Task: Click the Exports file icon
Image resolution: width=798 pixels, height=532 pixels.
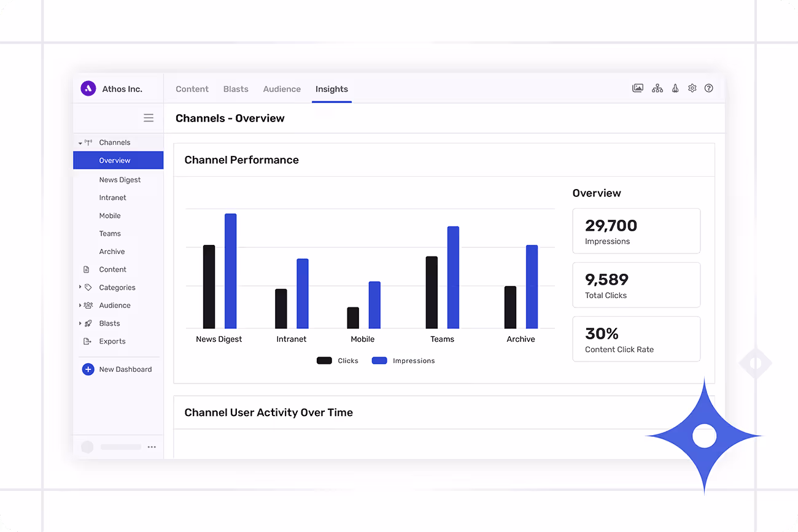Action: (x=87, y=341)
